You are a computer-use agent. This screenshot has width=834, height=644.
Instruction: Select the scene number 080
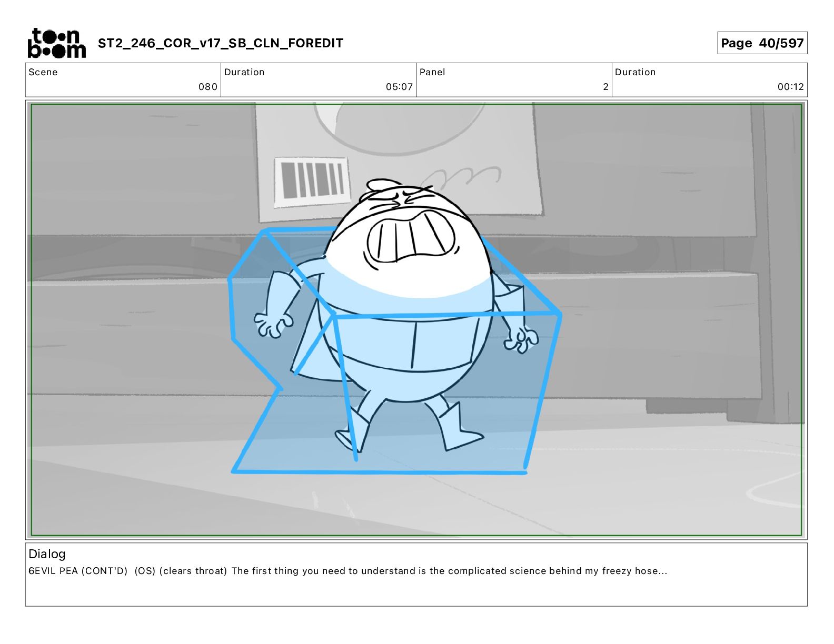tap(208, 87)
